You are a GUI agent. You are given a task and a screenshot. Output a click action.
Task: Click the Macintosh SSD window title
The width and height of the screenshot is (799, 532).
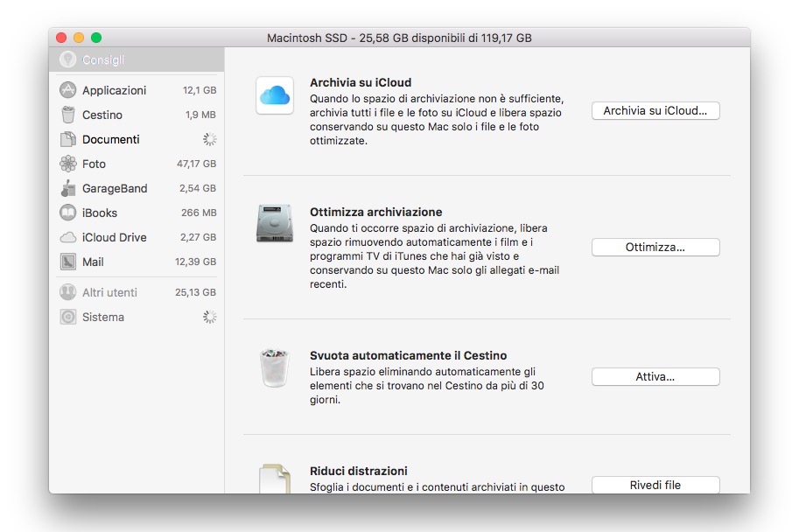399,38
